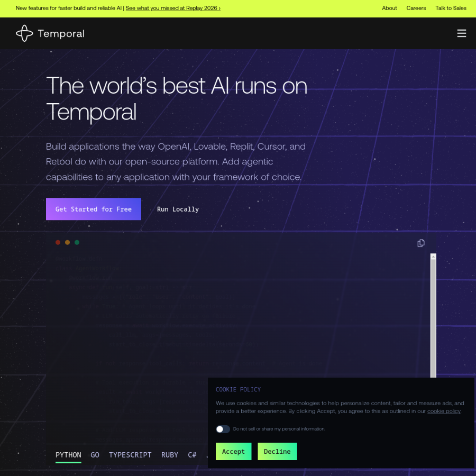Toggle Do not sell my personal information
This screenshot has width=476, height=476.
pyautogui.click(x=223, y=429)
